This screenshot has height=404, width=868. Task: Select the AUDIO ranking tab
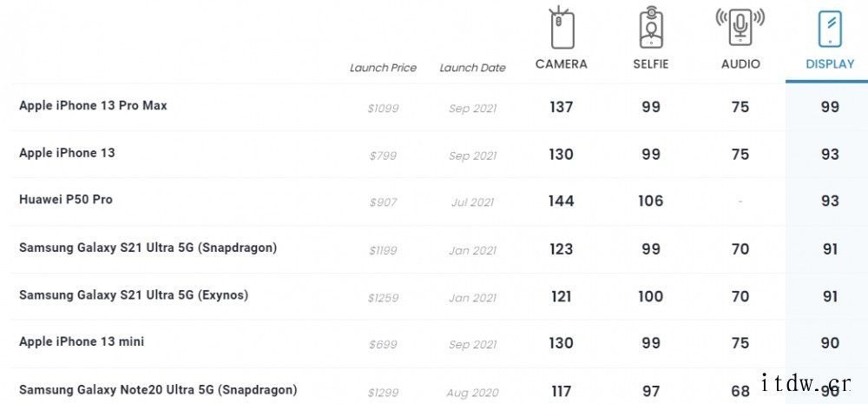(740, 63)
